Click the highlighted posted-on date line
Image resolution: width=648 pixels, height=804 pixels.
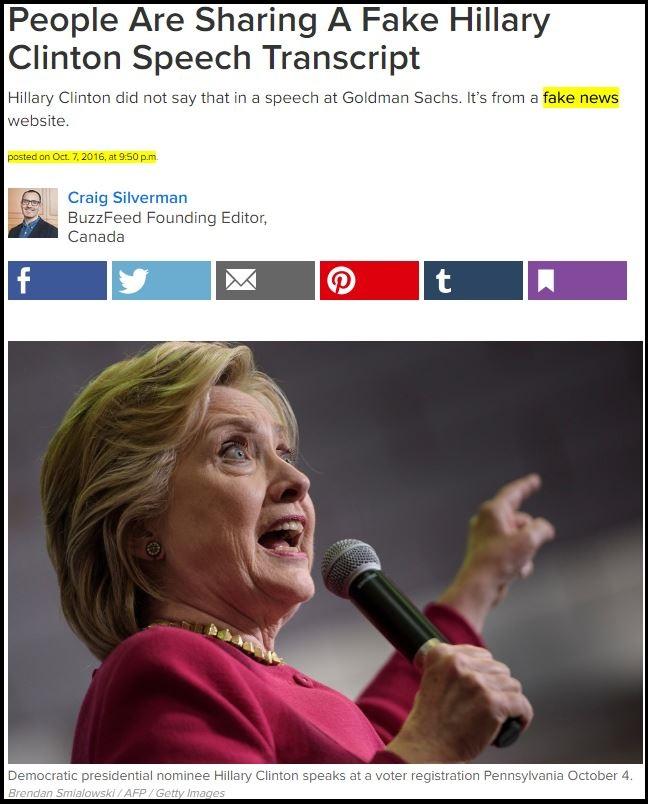pos(82,156)
